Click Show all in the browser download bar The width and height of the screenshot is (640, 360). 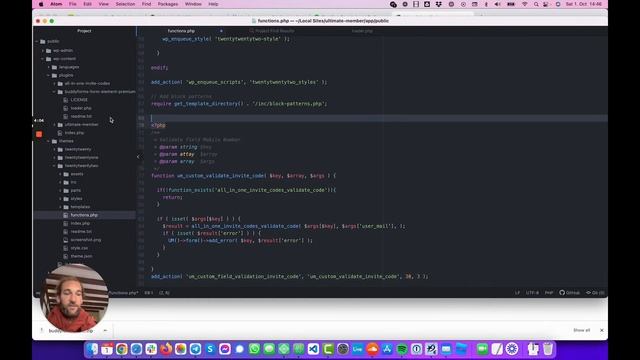click(582, 330)
